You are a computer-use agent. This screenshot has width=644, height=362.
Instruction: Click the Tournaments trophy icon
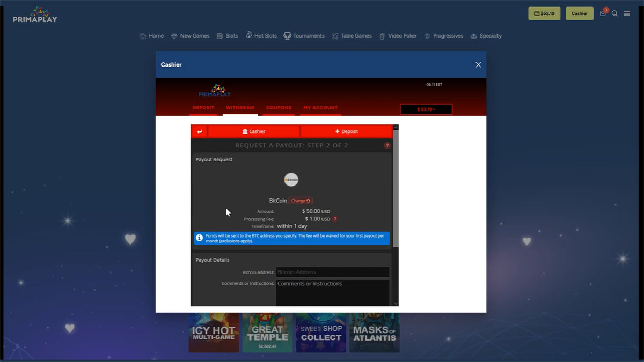tap(287, 35)
